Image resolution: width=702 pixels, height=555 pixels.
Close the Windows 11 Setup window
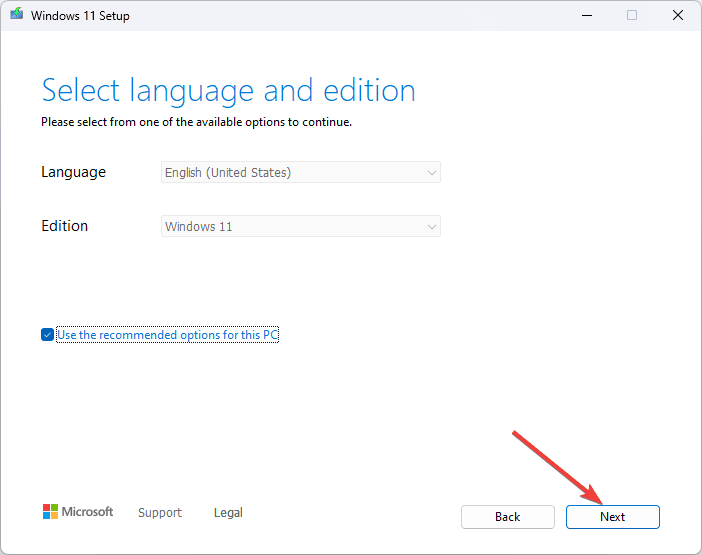(678, 16)
